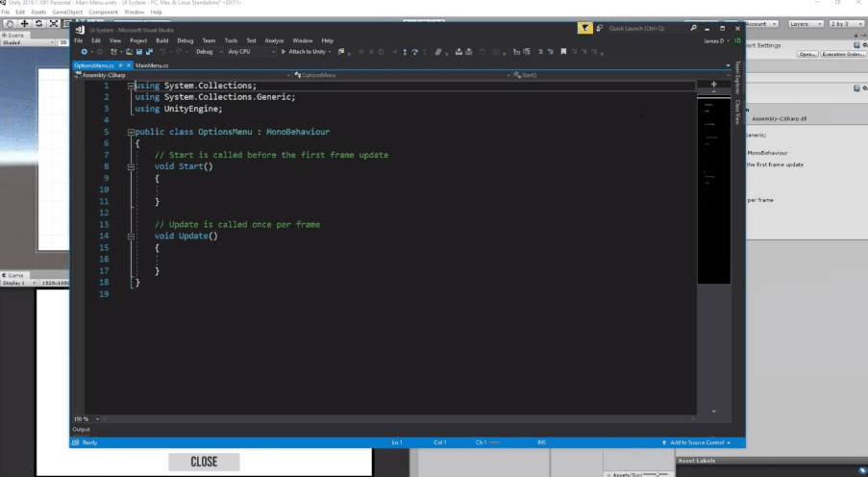The width and height of the screenshot is (868, 477).
Task: Open the Visual Studio Analyze menu
Action: point(274,40)
